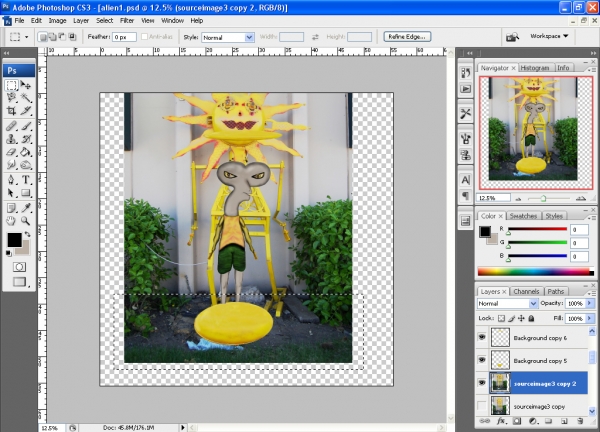Select the Rectangle shape tool
Viewport: 600px width, 432px height.
(26, 192)
